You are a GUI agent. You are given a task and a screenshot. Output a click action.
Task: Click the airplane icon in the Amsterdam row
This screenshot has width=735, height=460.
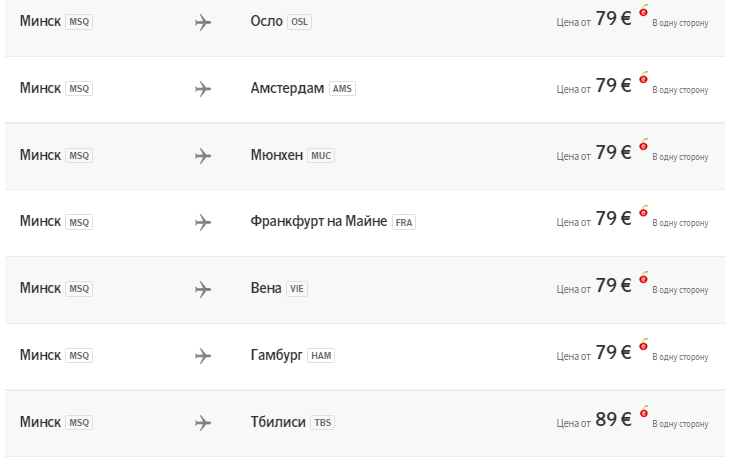tap(203, 89)
